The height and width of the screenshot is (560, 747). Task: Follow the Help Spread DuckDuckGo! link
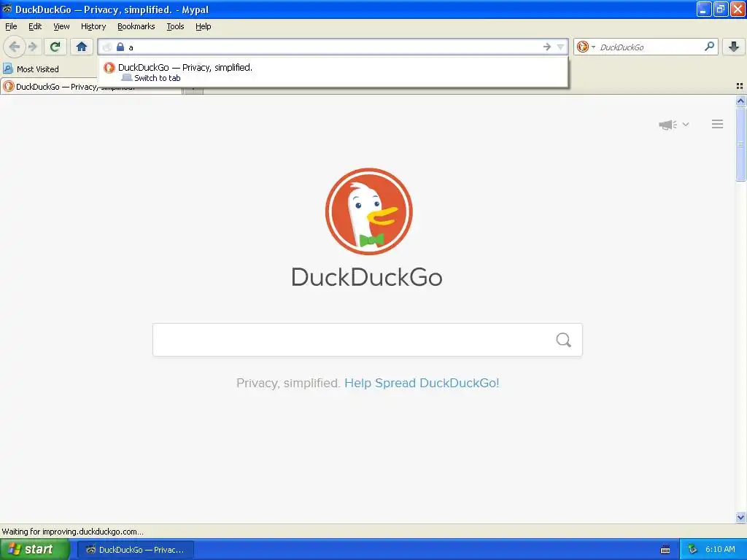pos(422,383)
